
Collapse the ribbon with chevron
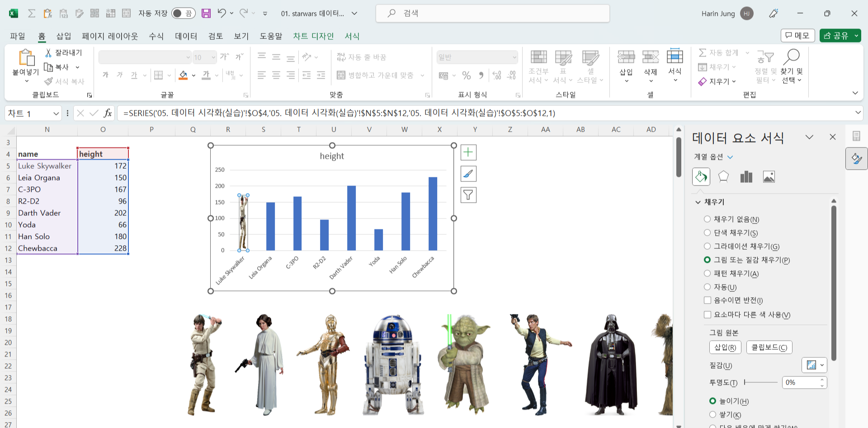855,93
